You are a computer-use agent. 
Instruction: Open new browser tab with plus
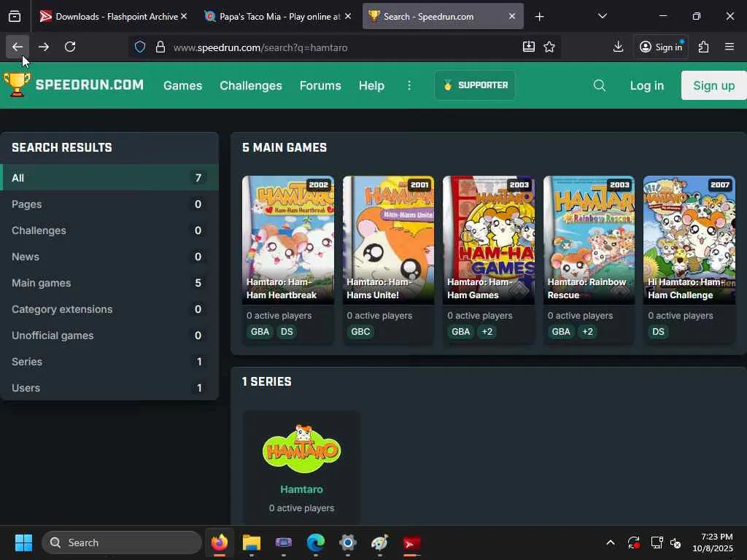[539, 17]
